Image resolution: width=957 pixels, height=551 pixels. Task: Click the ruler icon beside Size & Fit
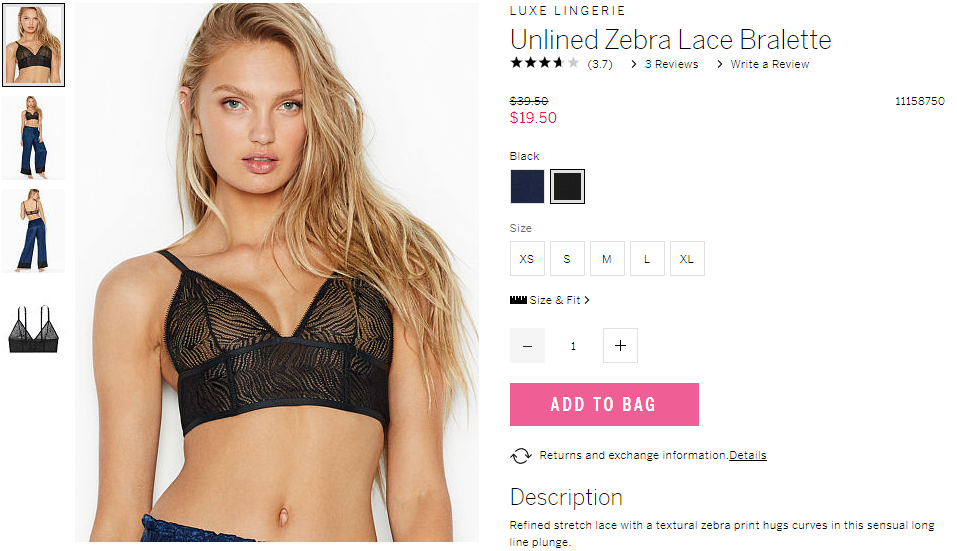[518, 300]
